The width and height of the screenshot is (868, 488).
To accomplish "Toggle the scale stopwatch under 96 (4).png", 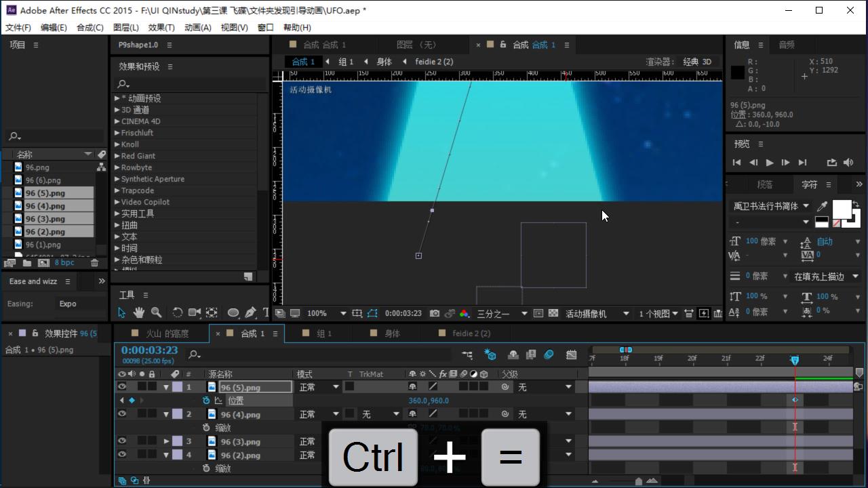I will tap(206, 428).
